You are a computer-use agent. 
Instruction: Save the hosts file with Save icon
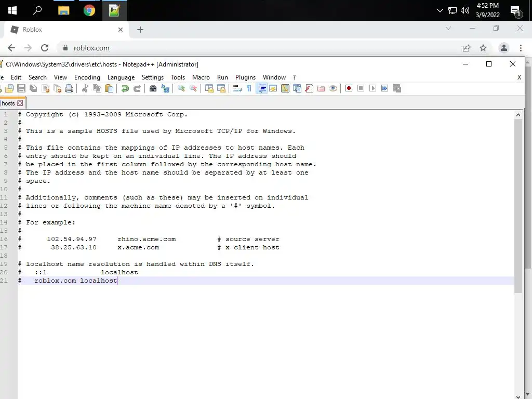(x=21, y=88)
